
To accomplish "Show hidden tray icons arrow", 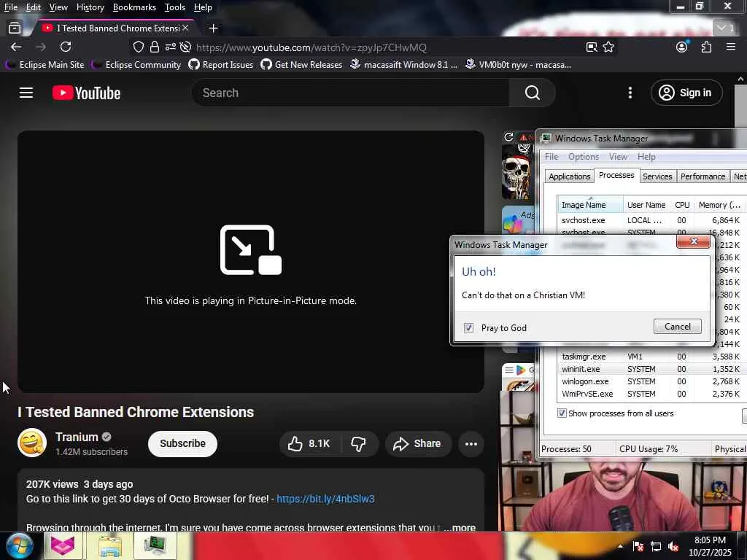I will (620, 547).
